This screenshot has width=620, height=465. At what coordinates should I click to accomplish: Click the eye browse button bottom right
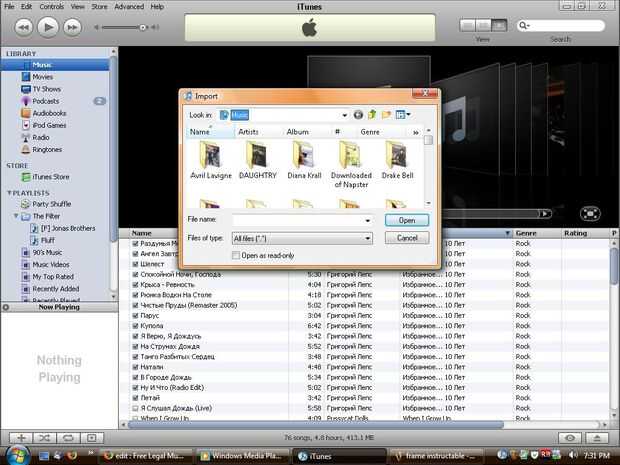pyautogui.click(x=570, y=438)
